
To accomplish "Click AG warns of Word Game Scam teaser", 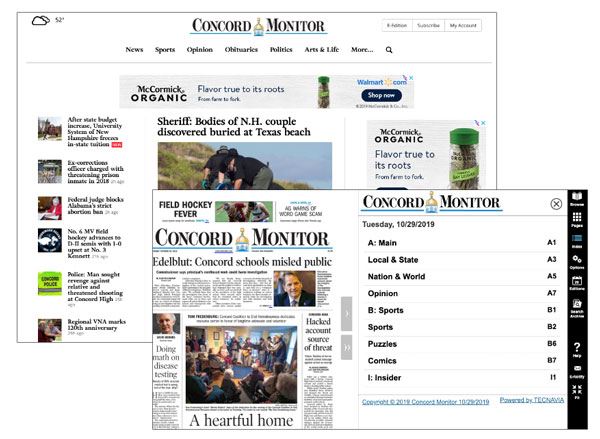I will tap(301, 211).
